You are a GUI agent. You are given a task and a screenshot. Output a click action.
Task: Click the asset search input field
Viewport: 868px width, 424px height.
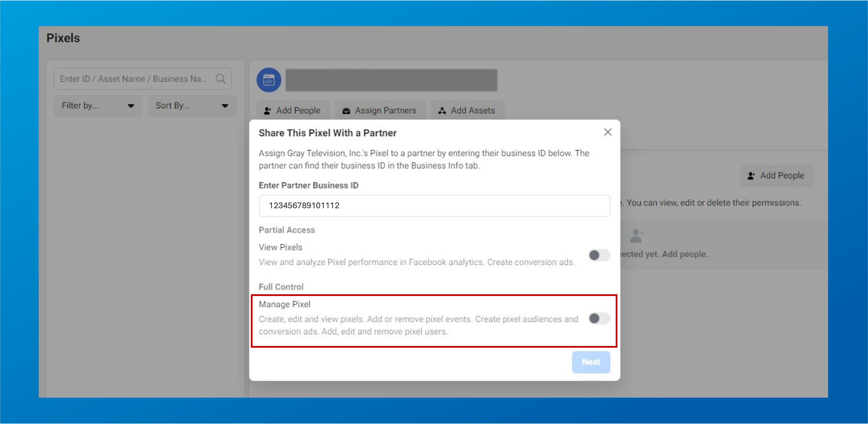143,79
